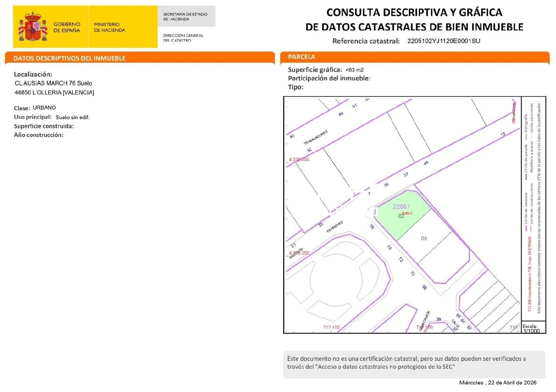Click the Escala 1/1000 box
Screen dimensions: 556x392
pyautogui.click(x=532, y=329)
